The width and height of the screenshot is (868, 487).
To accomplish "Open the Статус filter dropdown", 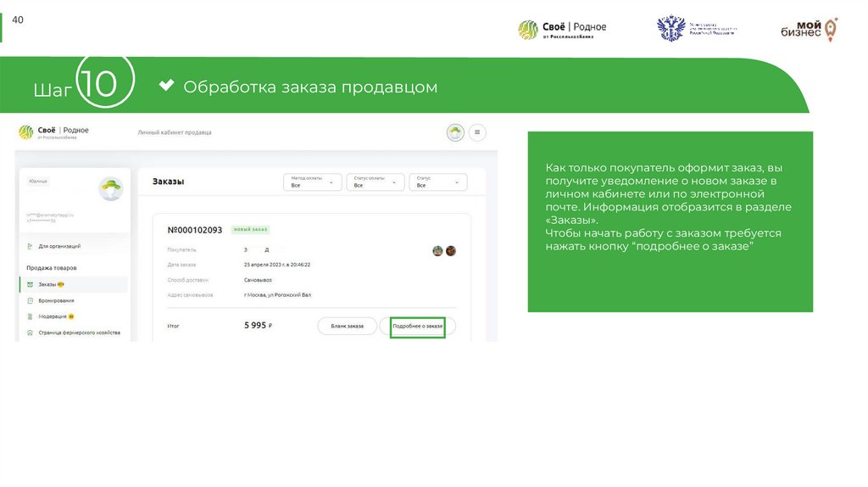I will [x=437, y=182].
